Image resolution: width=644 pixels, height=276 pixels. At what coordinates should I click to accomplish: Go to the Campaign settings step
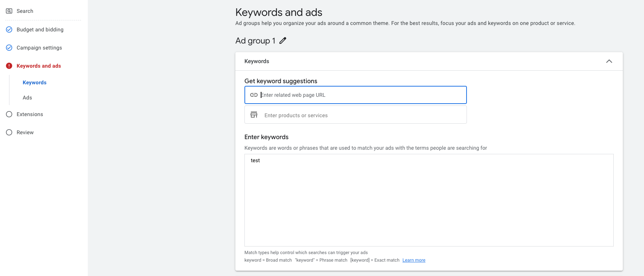(39, 48)
